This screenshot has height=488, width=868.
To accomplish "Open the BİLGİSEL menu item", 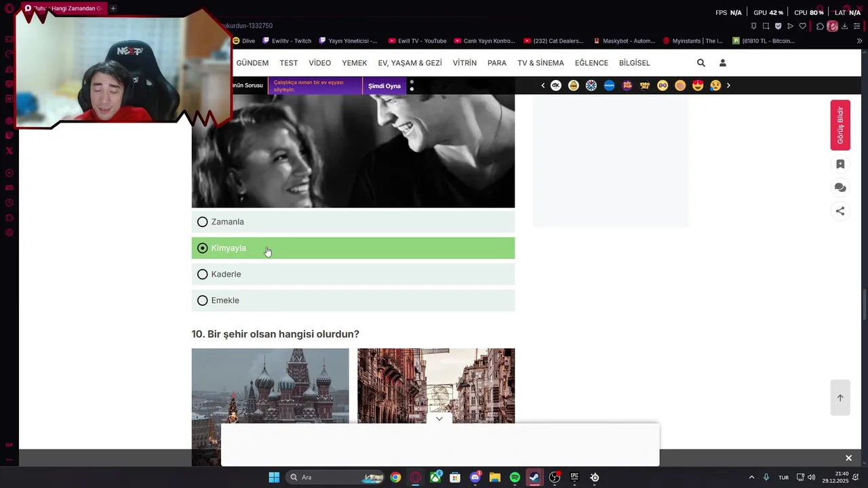I will pos(635,62).
